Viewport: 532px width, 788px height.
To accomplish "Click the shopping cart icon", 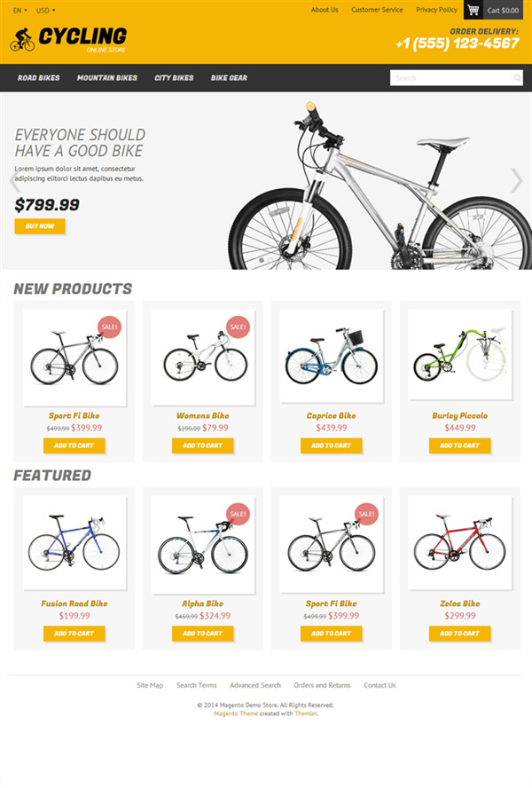I will pyautogui.click(x=473, y=10).
